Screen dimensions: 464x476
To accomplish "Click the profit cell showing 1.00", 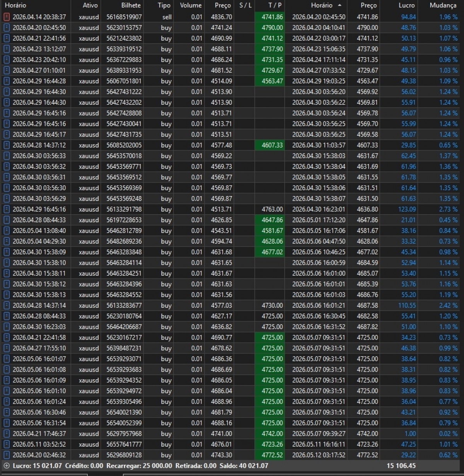I will click(x=410, y=434).
